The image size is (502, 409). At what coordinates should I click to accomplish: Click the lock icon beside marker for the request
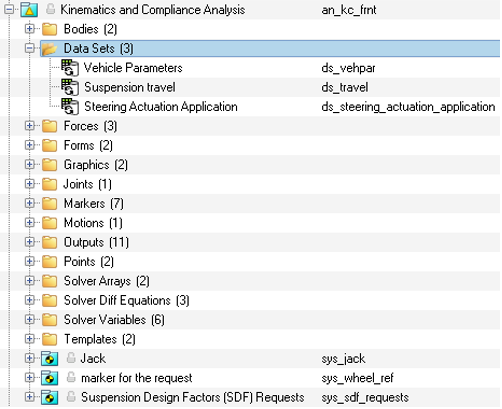(x=71, y=377)
